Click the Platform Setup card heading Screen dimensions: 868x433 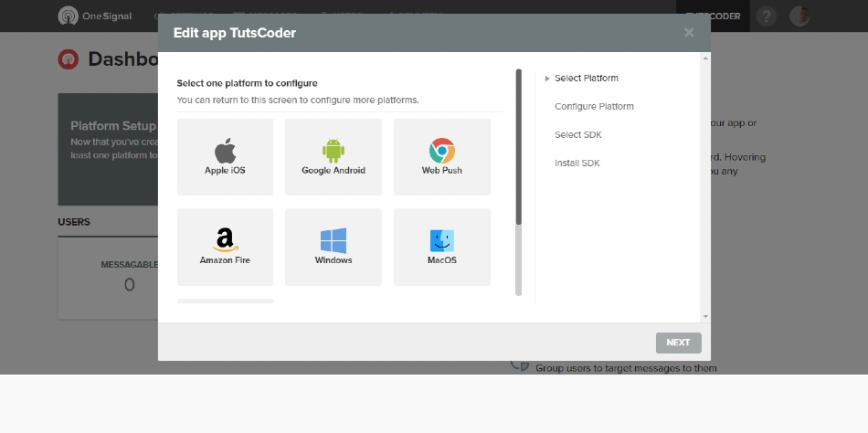tap(113, 125)
